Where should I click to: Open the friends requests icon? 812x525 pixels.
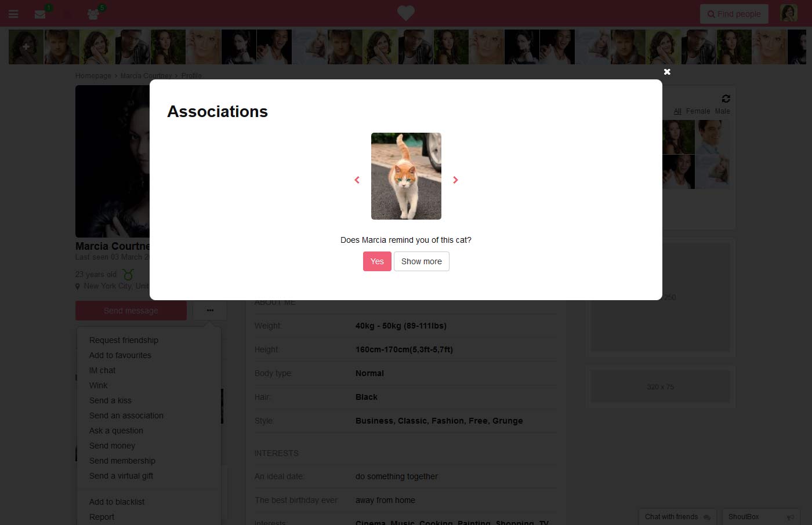(x=93, y=14)
